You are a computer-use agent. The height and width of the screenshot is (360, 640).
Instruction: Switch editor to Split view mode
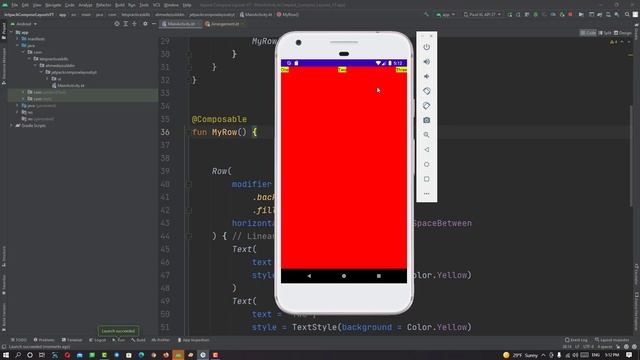604,33
